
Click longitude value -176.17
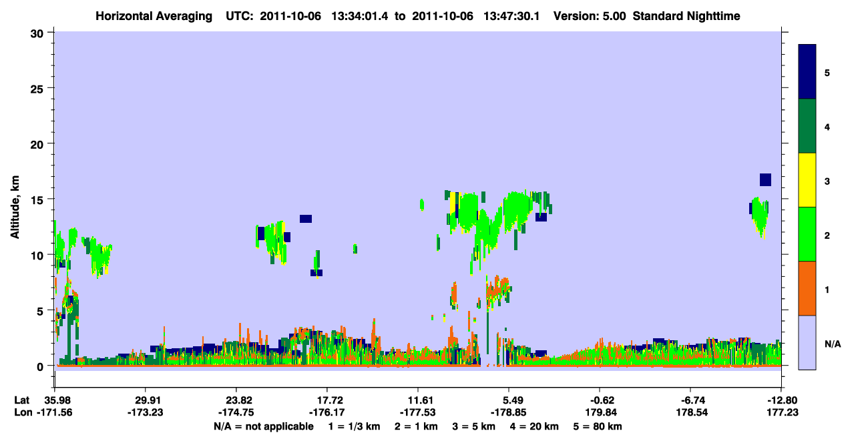tap(327, 413)
